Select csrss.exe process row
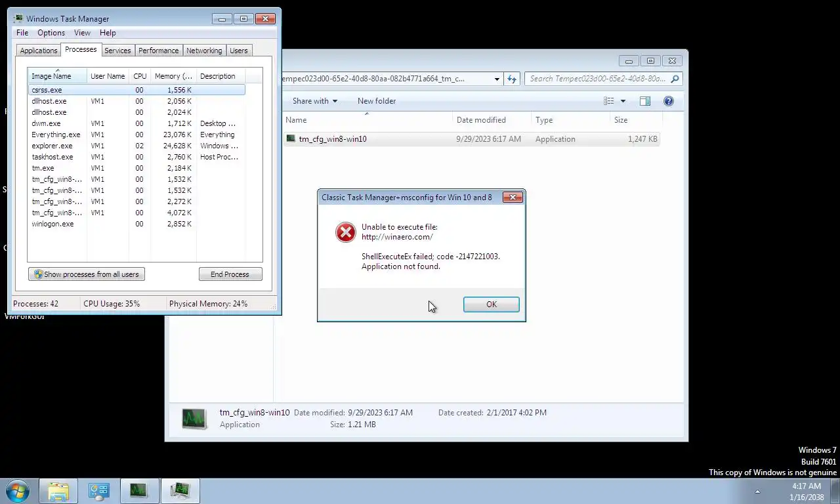Viewport: 840px width, 504px height. point(137,90)
